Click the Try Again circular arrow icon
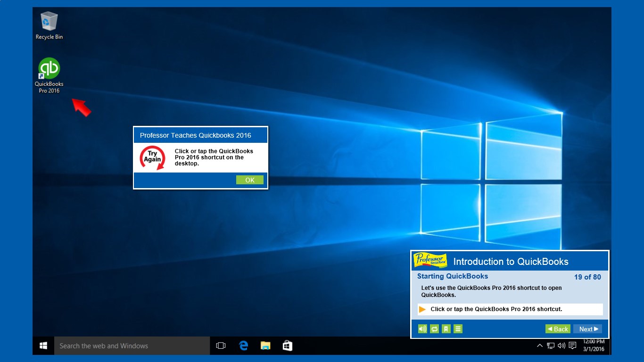 (153, 157)
